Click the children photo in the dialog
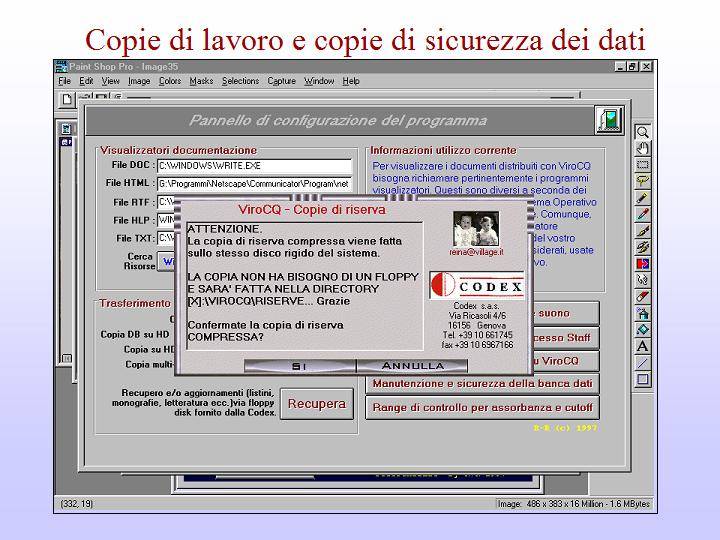This screenshot has width=720, height=540. [x=476, y=229]
